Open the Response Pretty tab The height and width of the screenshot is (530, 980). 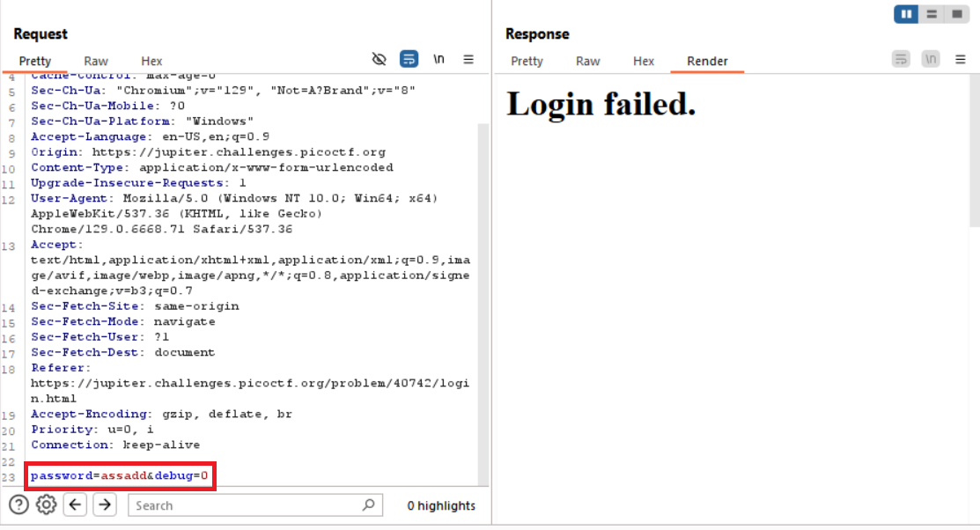(x=527, y=61)
